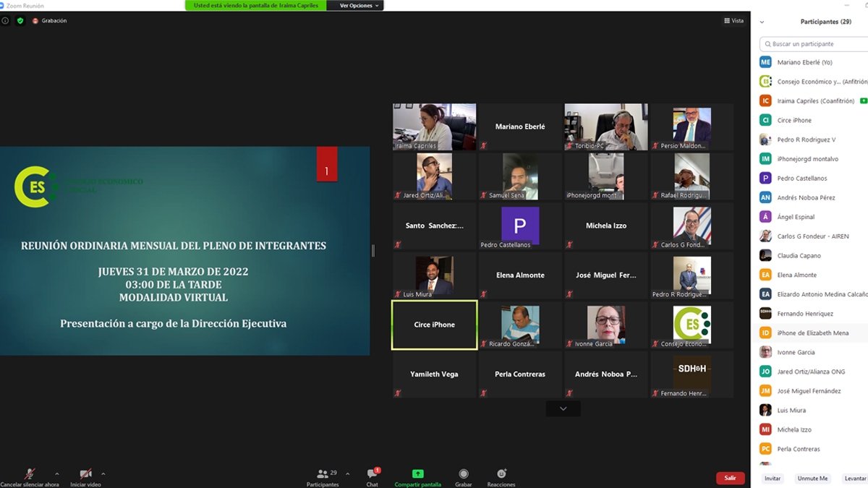
Task: Click the shared-screen divider handle
Action: pyautogui.click(x=373, y=251)
